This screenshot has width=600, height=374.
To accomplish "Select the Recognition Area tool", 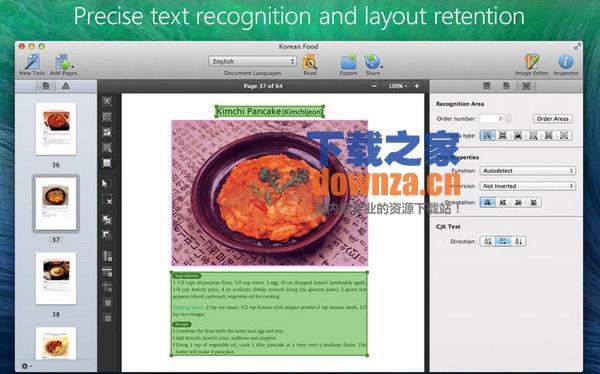I will [x=107, y=163].
